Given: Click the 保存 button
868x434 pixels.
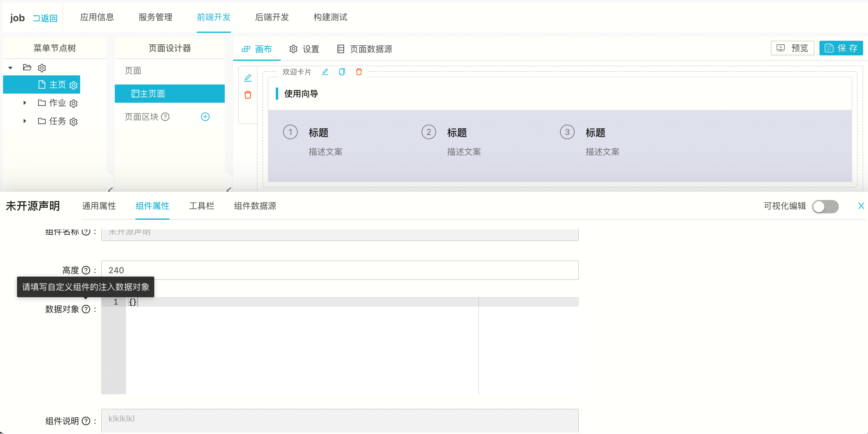Looking at the screenshot, I should point(841,48).
